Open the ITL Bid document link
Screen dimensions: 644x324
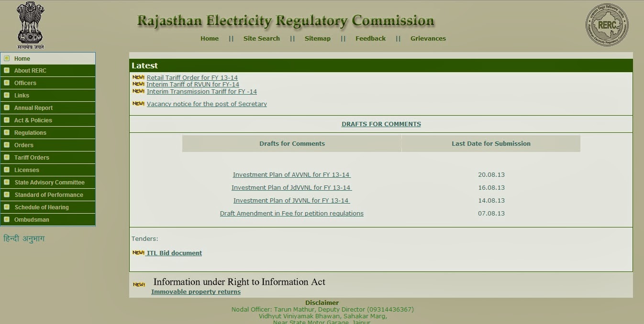tap(174, 253)
